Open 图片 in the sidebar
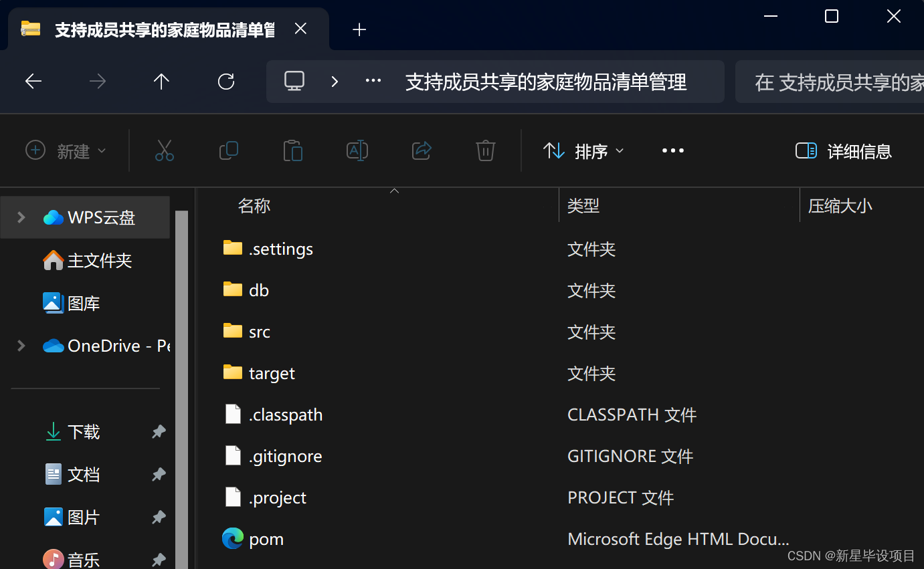This screenshot has height=569, width=924. pos(72,518)
